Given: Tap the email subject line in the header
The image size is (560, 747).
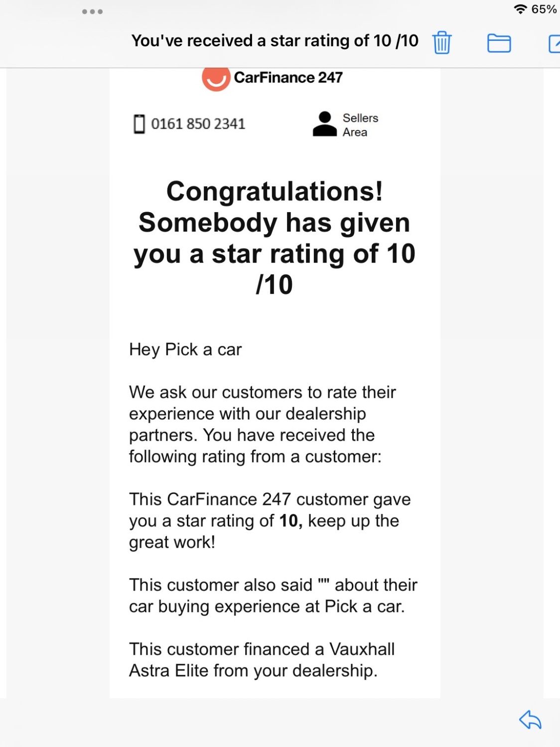Looking at the screenshot, I should point(275,41).
